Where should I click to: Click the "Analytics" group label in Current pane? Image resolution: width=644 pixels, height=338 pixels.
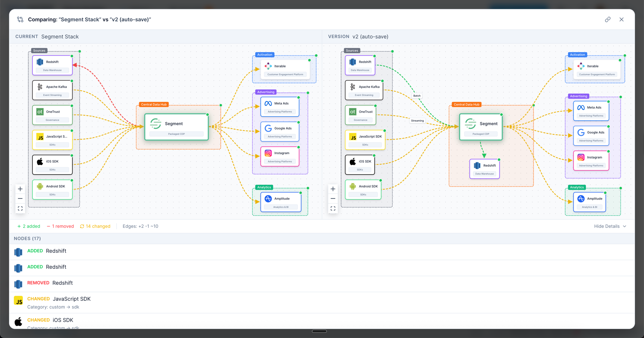pyautogui.click(x=264, y=187)
